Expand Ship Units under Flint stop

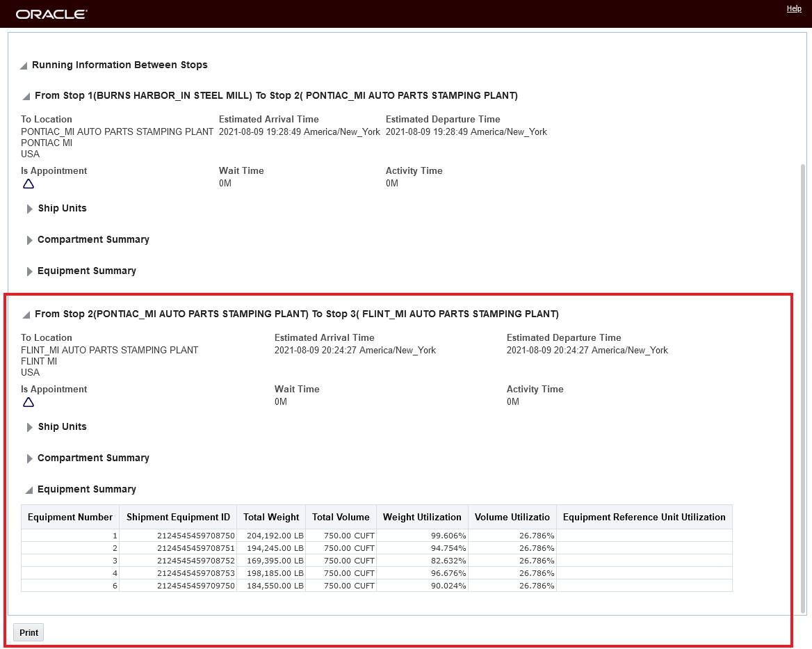click(x=29, y=427)
